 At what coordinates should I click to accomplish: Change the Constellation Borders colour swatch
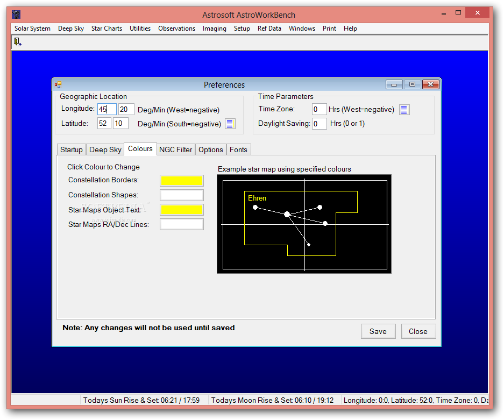tap(182, 181)
